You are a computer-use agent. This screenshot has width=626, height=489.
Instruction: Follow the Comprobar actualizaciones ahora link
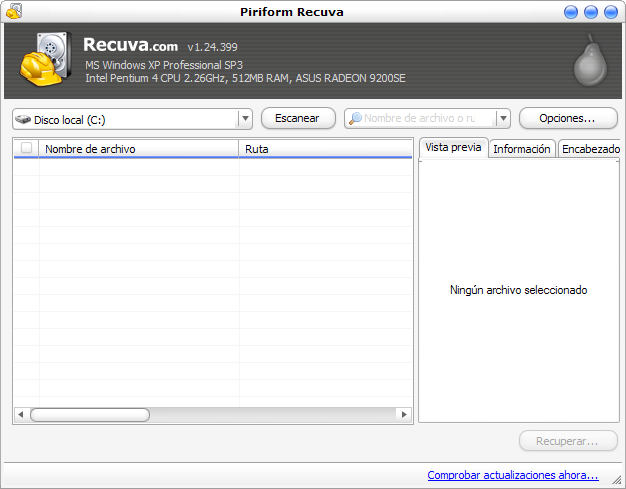coord(512,475)
